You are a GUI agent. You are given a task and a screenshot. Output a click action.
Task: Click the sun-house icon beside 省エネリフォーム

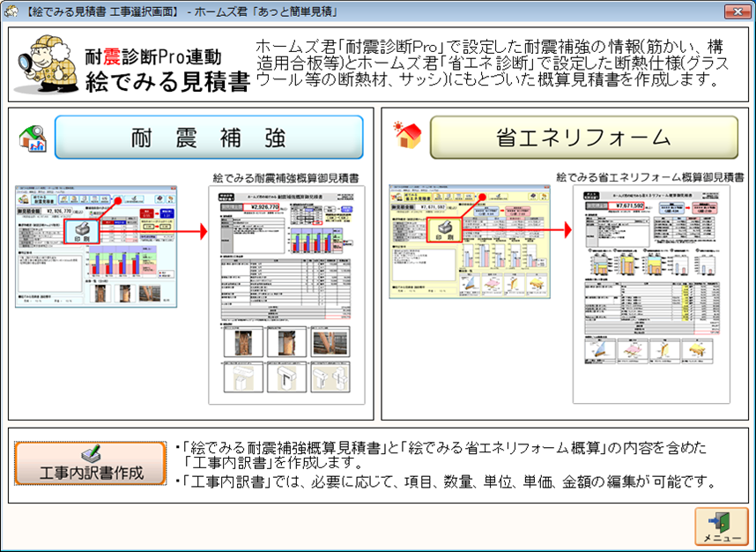pyautogui.click(x=407, y=135)
